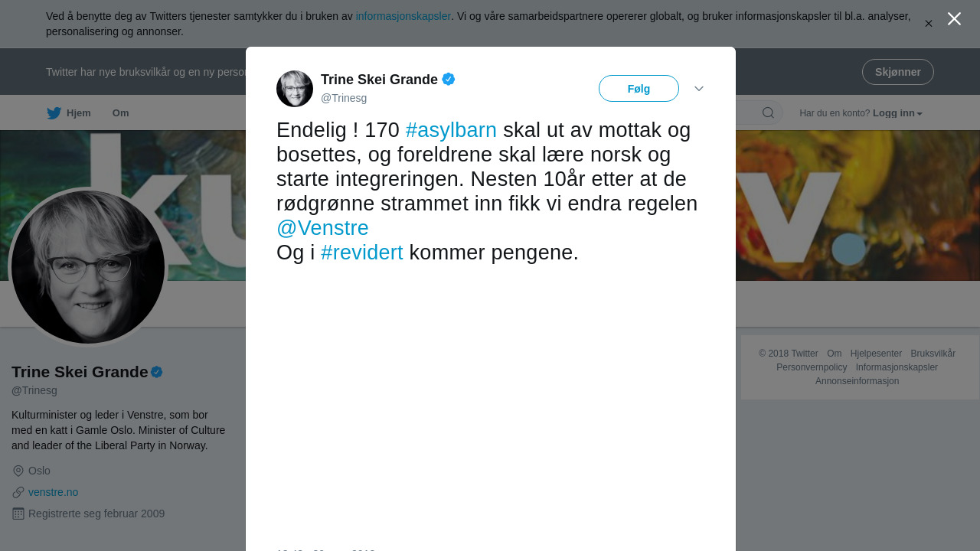
Task: Open the #revidert hashtag link
Action: (x=361, y=253)
